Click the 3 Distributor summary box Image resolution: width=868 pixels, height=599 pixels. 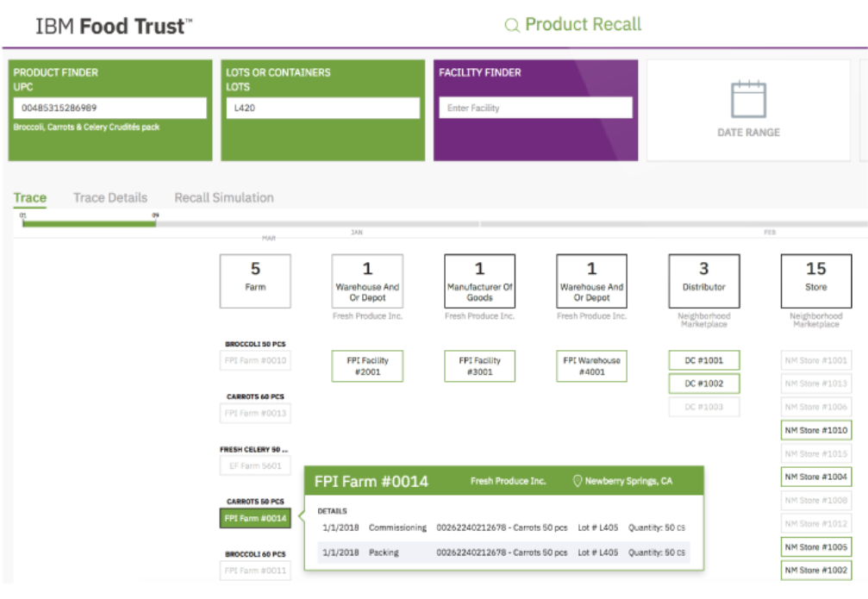[x=703, y=280]
